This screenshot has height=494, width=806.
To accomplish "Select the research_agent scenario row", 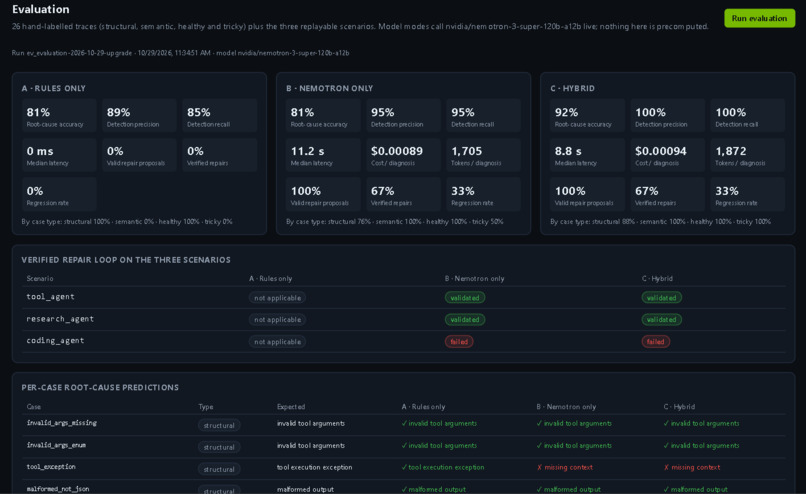I will [x=404, y=319].
